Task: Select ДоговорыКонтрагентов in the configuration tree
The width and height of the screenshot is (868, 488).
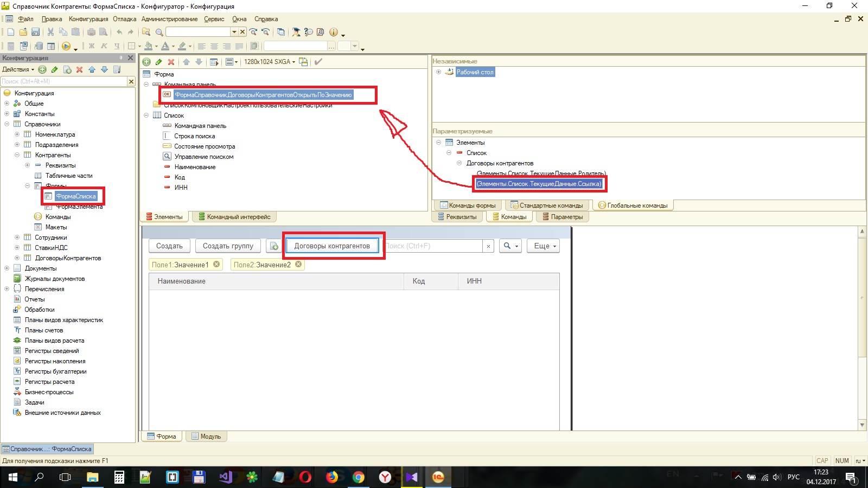Action: click(68, 258)
